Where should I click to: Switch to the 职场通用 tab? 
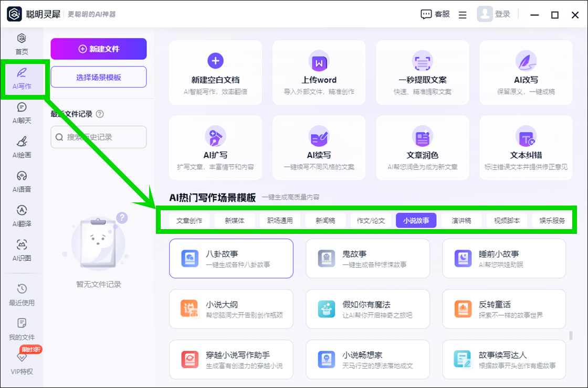pos(280,221)
